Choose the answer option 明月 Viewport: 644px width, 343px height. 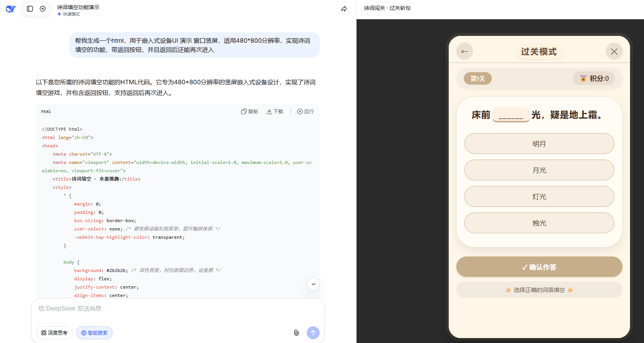(x=539, y=144)
